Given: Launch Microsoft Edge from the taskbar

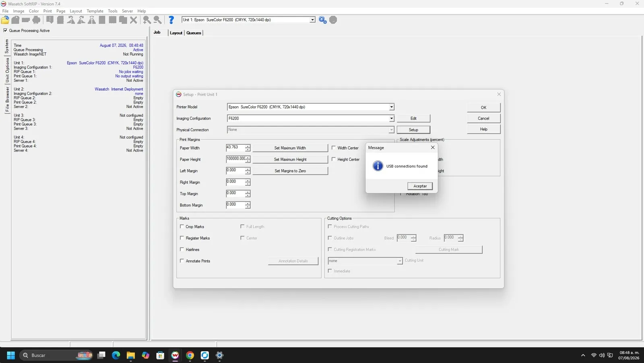Looking at the screenshot, I should (x=116, y=355).
